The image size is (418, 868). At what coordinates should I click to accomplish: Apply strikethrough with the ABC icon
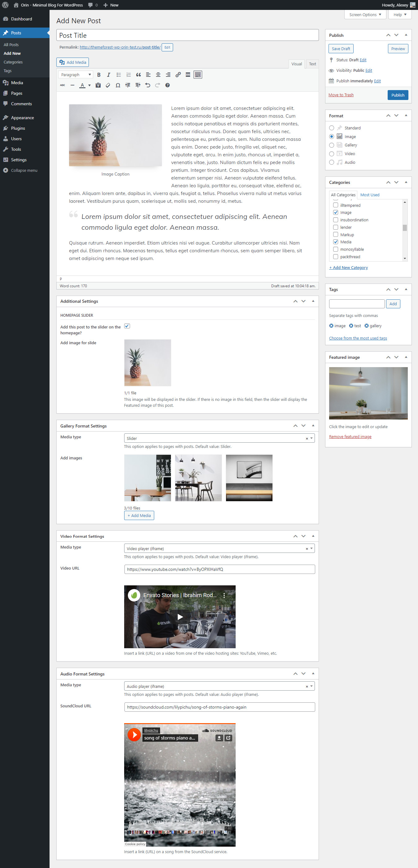[x=62, y=85]
